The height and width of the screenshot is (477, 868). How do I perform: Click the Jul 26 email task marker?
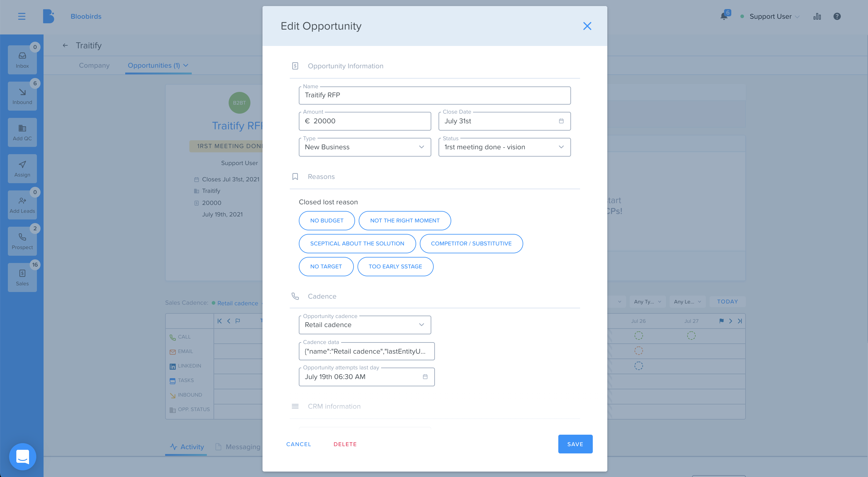(638, 351)
